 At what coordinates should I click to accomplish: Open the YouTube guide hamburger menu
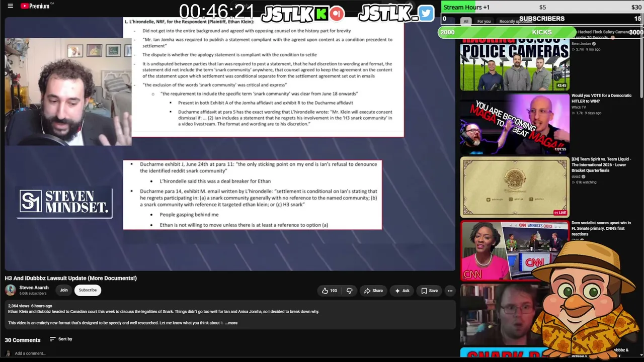pyautogui.click(x=10, y=6)
